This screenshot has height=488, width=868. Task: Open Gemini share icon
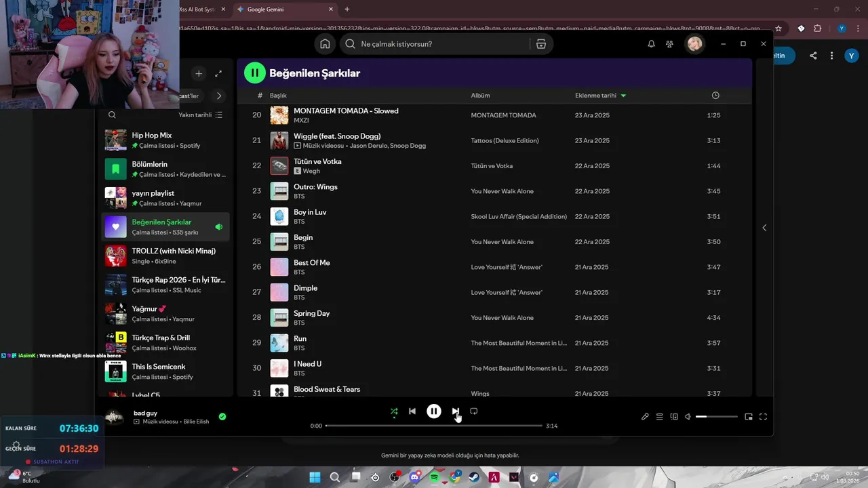click(x=813, y=56)
